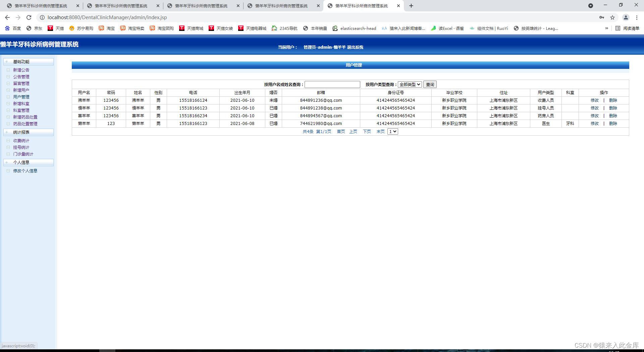Open 科室管理 in sidebar
The width and height of the screenshot is (644, 352).
[x=21, y=110]
